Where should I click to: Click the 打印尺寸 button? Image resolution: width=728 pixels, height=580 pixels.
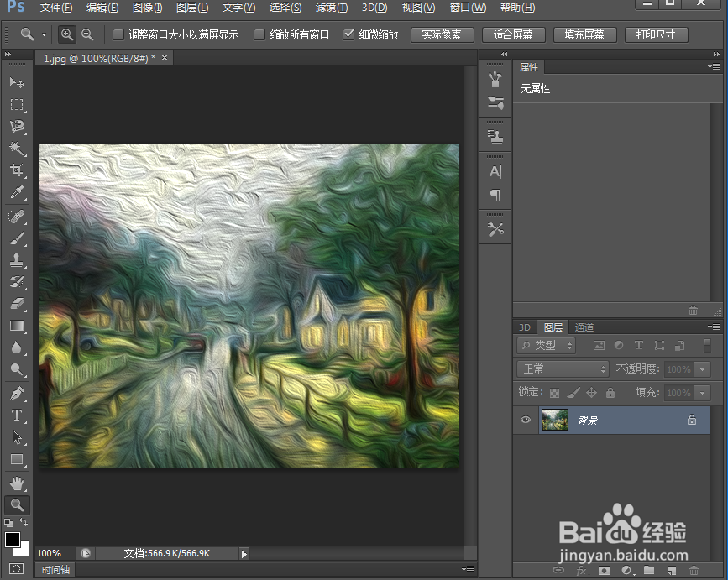657,34
